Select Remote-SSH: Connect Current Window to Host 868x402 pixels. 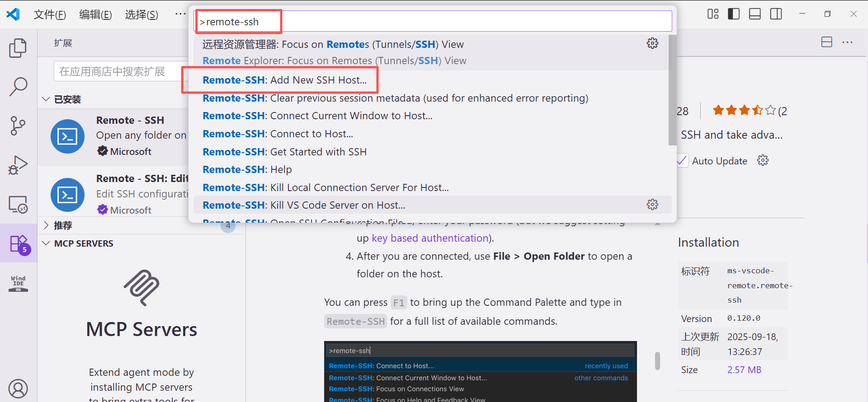click(x=432, y=116)
